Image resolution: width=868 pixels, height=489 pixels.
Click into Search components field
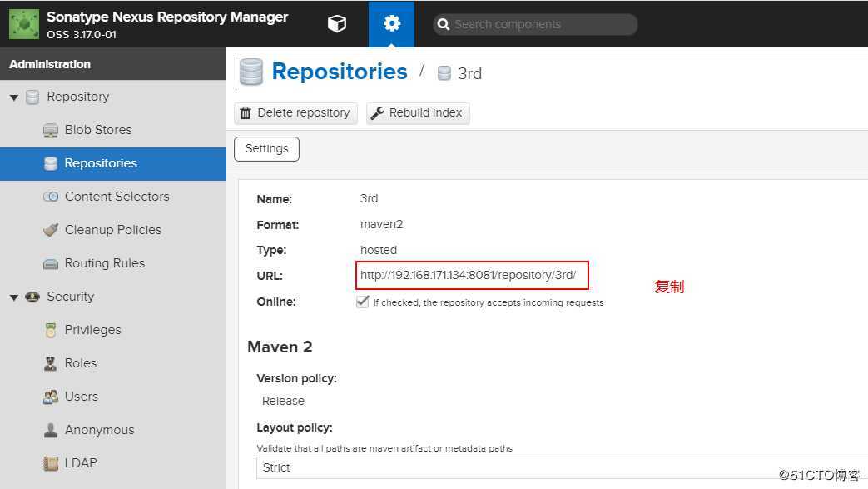pos(535,24)
